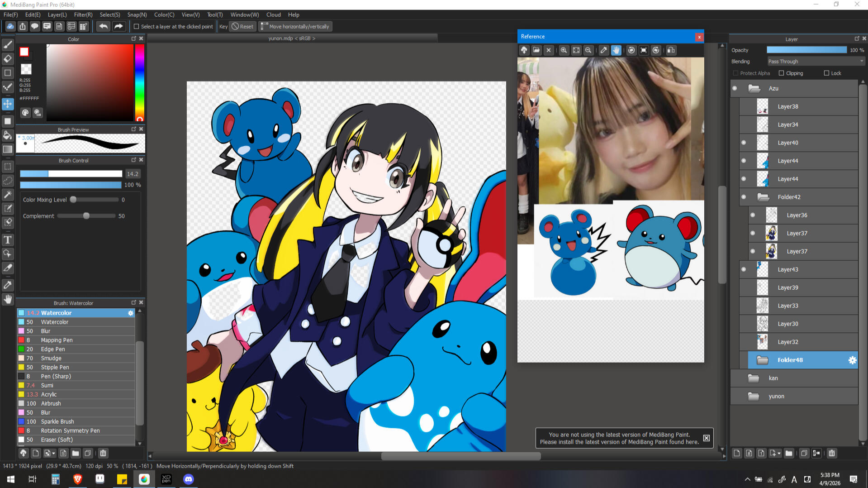This screenshot has width=868, height=488.
Task: Select the Sparkle Brush
Action: pyautogui.click(x=76, y=421)
